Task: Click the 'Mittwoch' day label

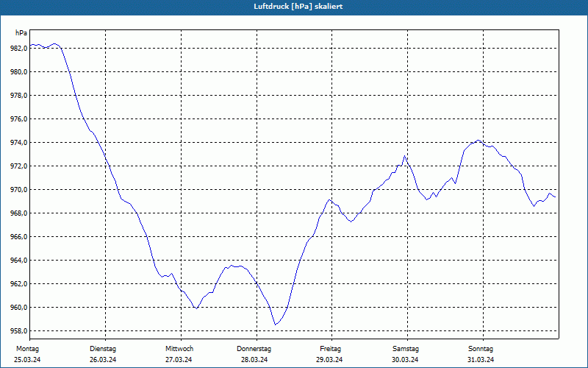Action: point(179,349)
